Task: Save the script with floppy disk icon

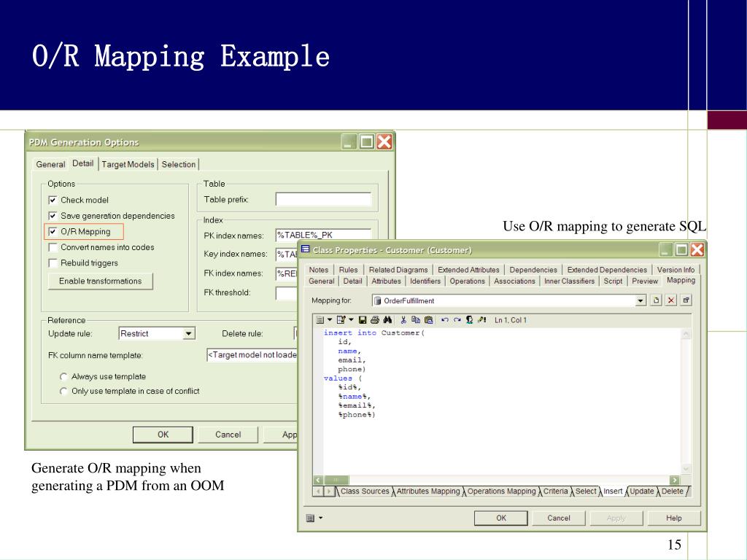Action: 363,320
